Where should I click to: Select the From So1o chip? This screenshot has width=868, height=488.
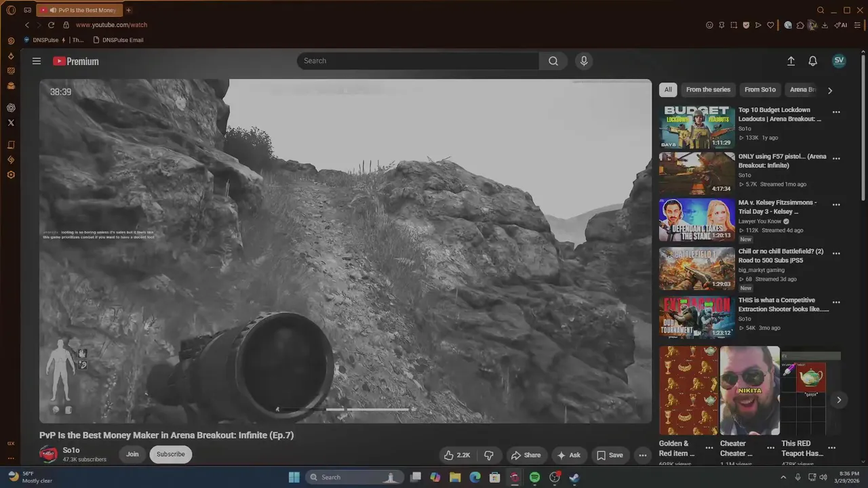[x=759, y=89]
